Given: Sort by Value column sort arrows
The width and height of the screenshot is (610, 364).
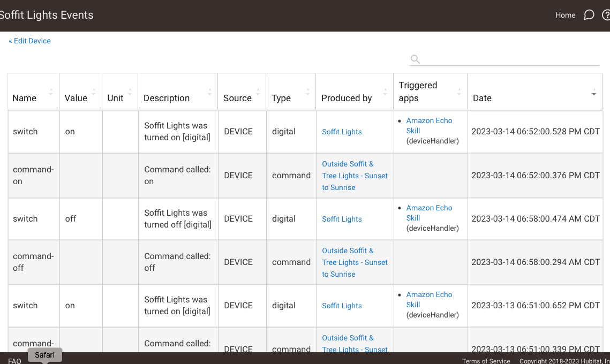Looking at the screenshot, I should 93,92.
